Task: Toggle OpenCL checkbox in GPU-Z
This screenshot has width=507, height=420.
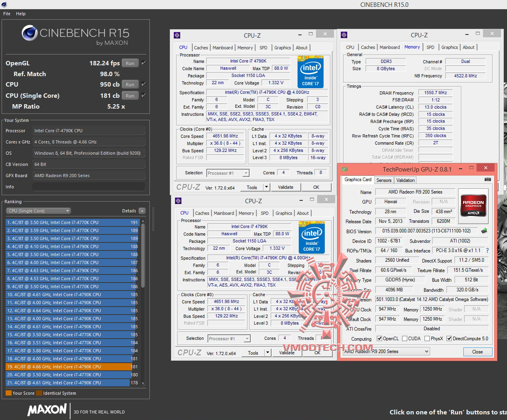Action: click(379, 339)
